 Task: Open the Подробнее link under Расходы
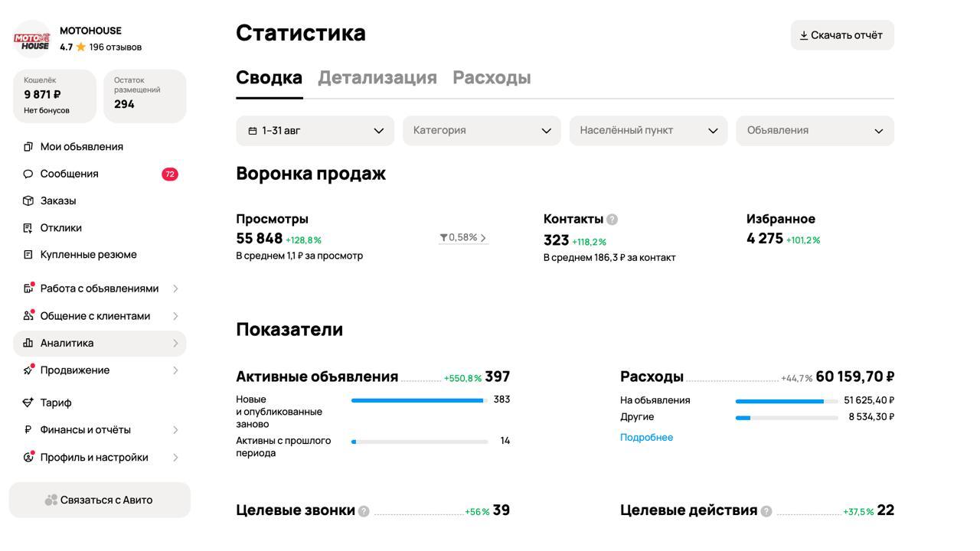(x=646, y=437)
